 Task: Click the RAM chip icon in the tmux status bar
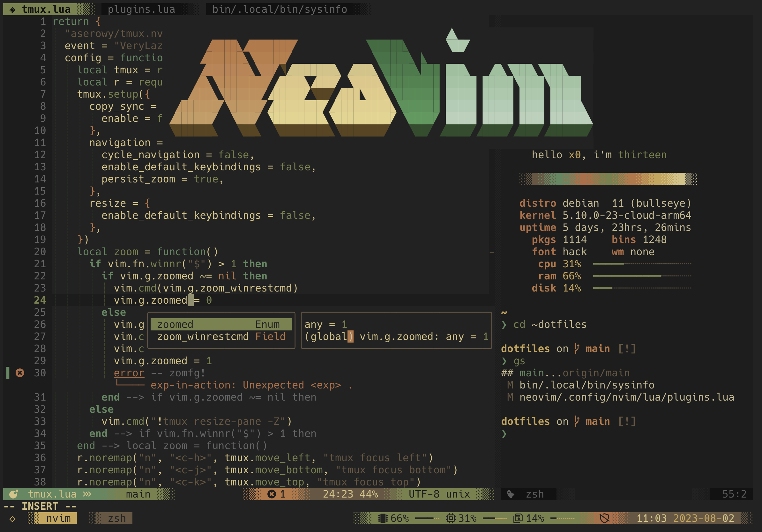(383, 518)
